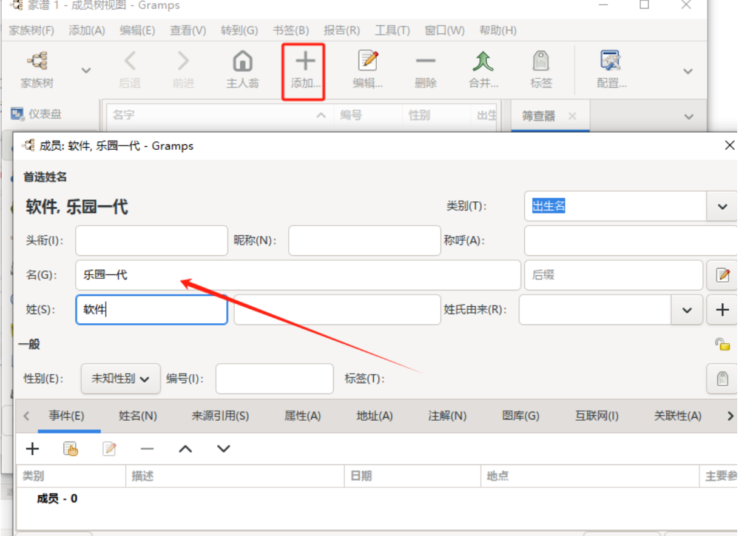
Task: Open the 转到(G) menu
Action: click(x=240, y=30)
